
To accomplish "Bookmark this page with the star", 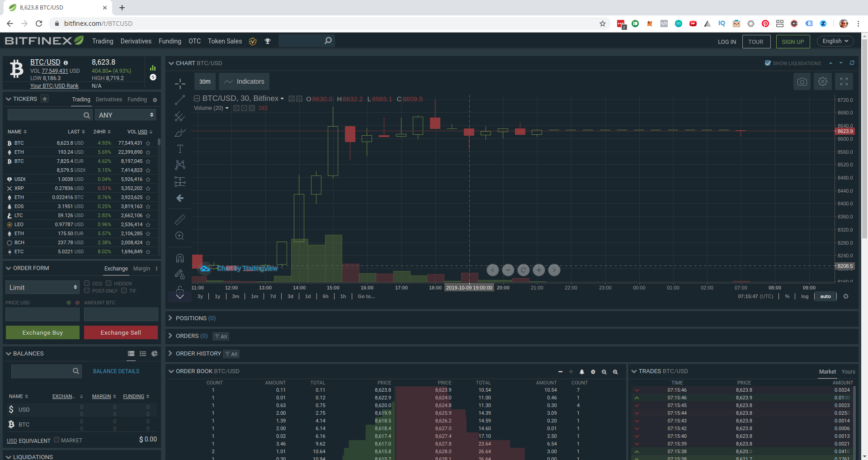I will click(x=603, y=24).
